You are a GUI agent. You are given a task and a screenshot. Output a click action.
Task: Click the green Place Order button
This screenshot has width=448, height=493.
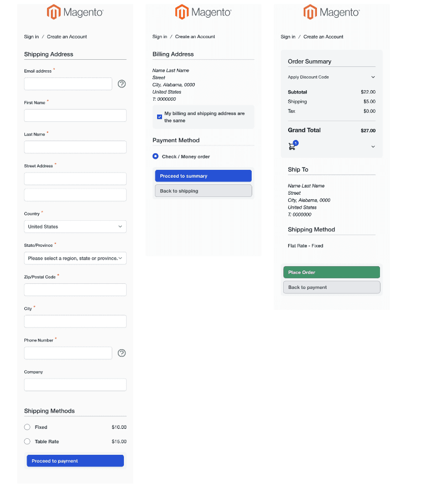click(331, 272)
